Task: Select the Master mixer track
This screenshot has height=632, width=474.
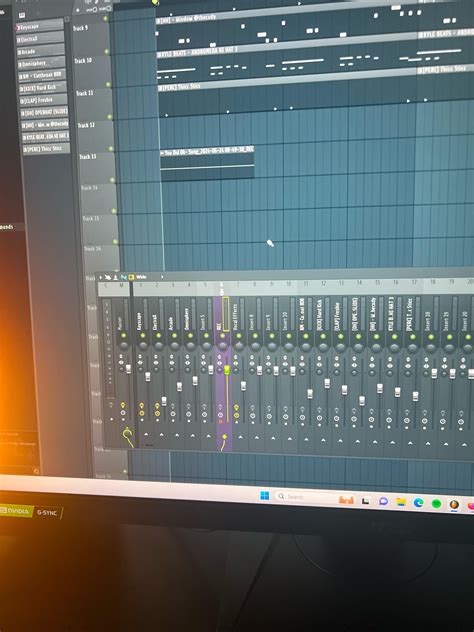Action: tap(120, 322)
